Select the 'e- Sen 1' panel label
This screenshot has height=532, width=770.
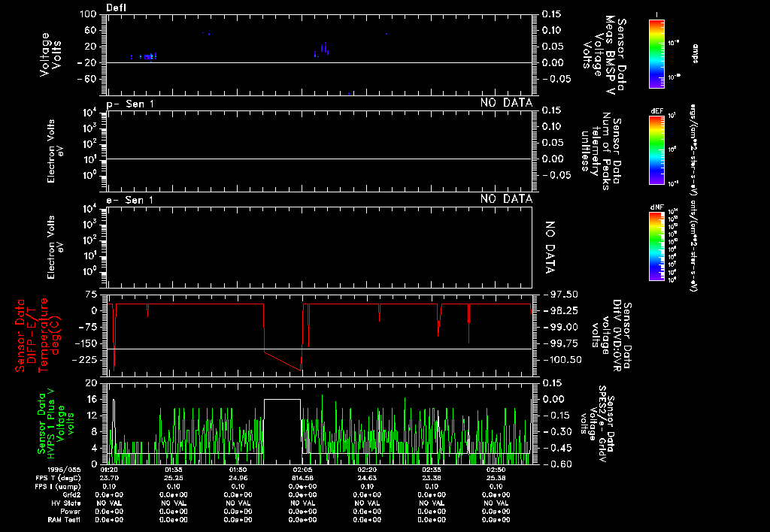pyautogui.click(x=130, y=199)
